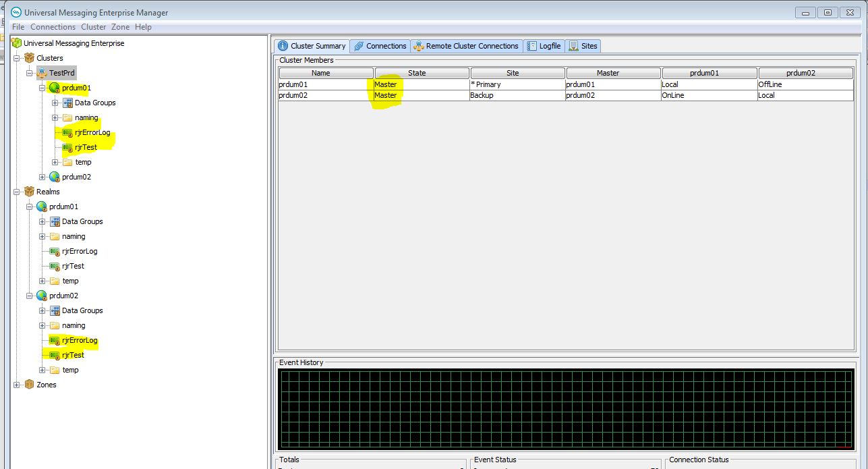Click Data Groups icon under TestPrd's prdum01
868x469 pixels.
[67, 103]
